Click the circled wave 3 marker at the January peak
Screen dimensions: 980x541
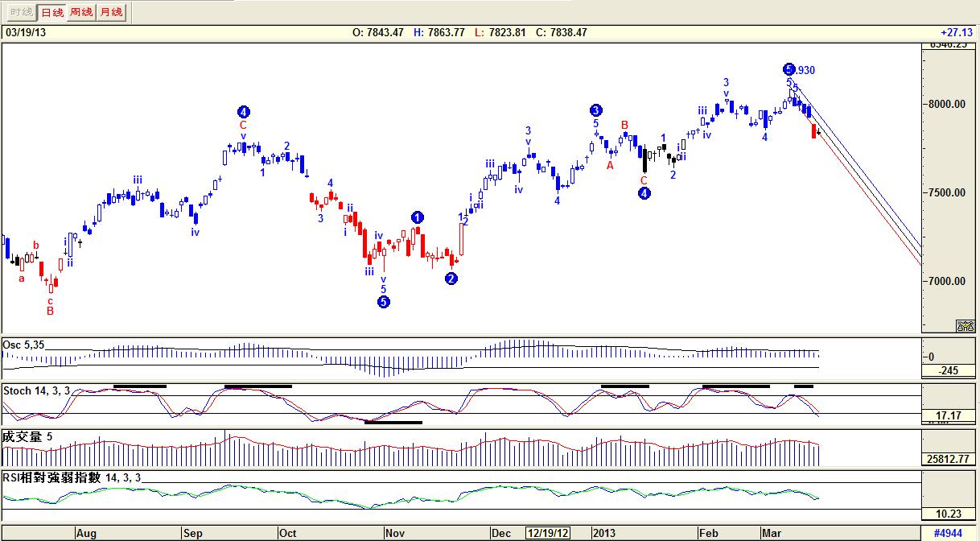(x=595, y=110)
